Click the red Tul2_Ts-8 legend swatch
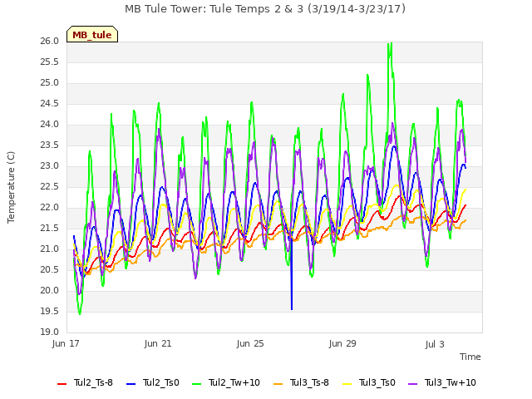Viewport: 532px width, 399px height. click(x=62, y=384)
